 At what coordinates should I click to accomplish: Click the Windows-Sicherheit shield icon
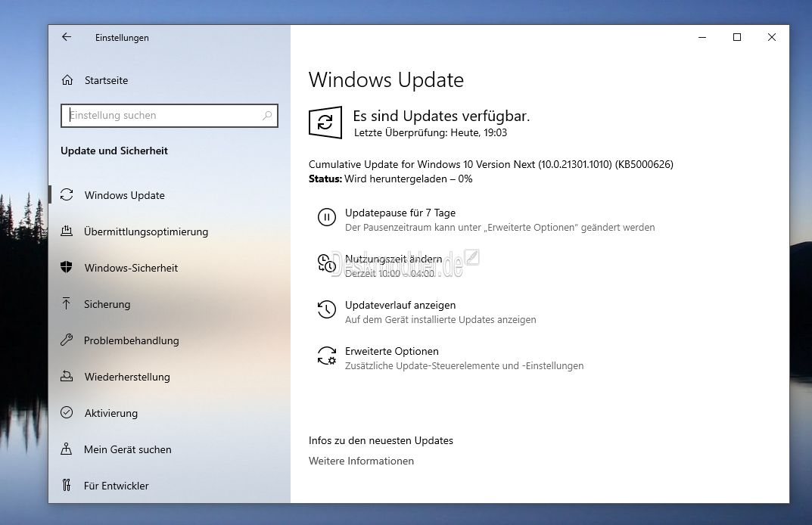tap(67, 267)
